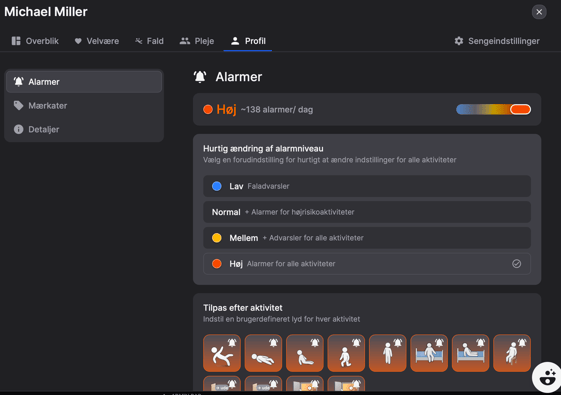Open the smiley assistant floating button

547,377
